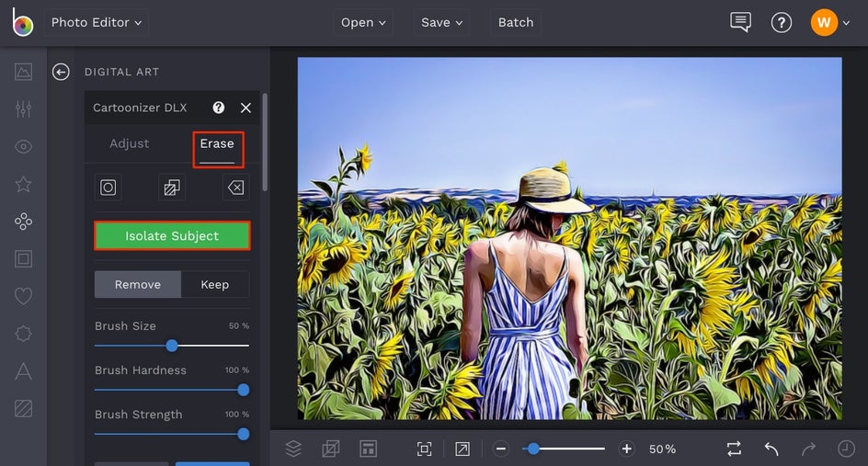Viewport: 868px width, 466px height.
Task: Click the 50 % zoom value
Action: [663, 449]
